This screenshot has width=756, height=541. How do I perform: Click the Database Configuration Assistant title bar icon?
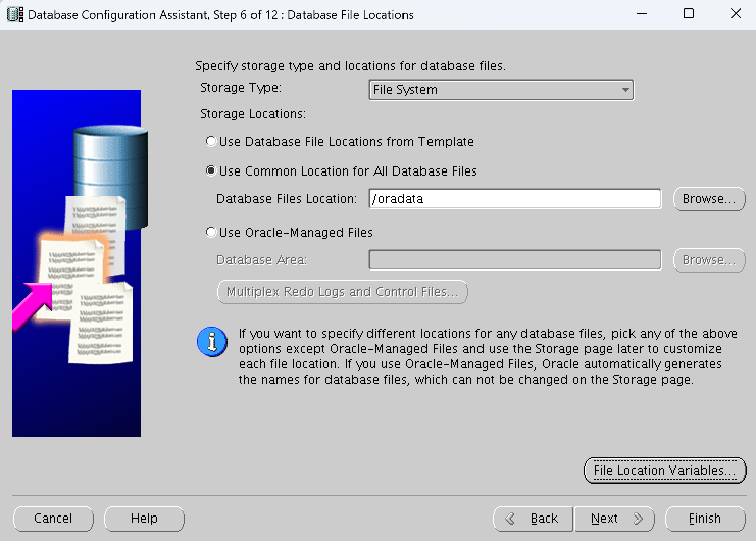pyautogui.click(x=15, y=14)
